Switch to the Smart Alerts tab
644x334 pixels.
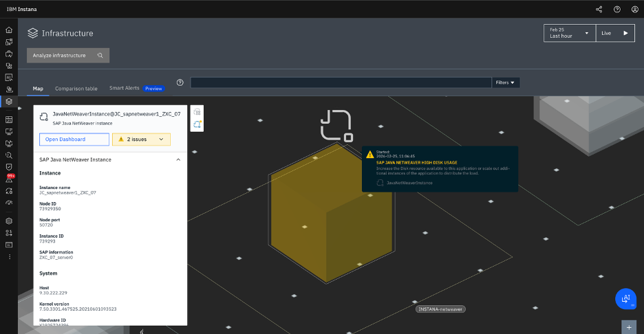[x=124, y=88]
